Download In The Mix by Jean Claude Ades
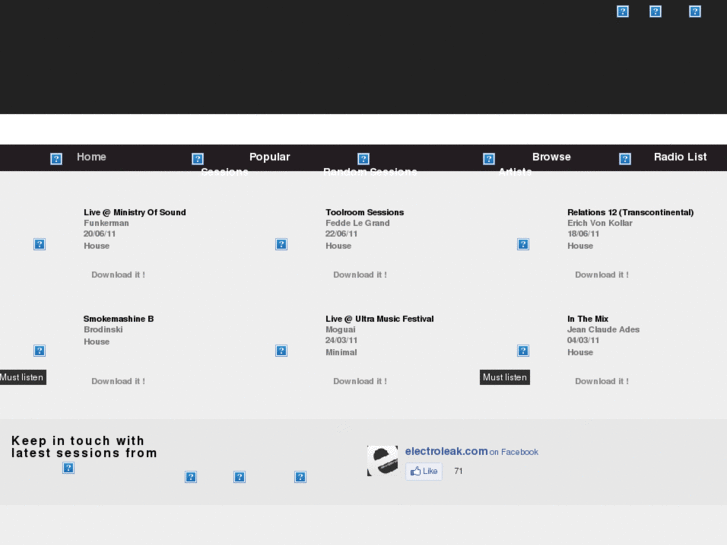 [602, 381]
